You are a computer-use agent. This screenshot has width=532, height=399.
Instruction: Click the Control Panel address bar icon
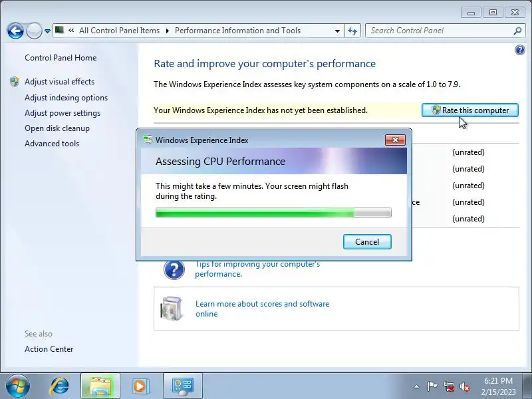coord(59,30)
